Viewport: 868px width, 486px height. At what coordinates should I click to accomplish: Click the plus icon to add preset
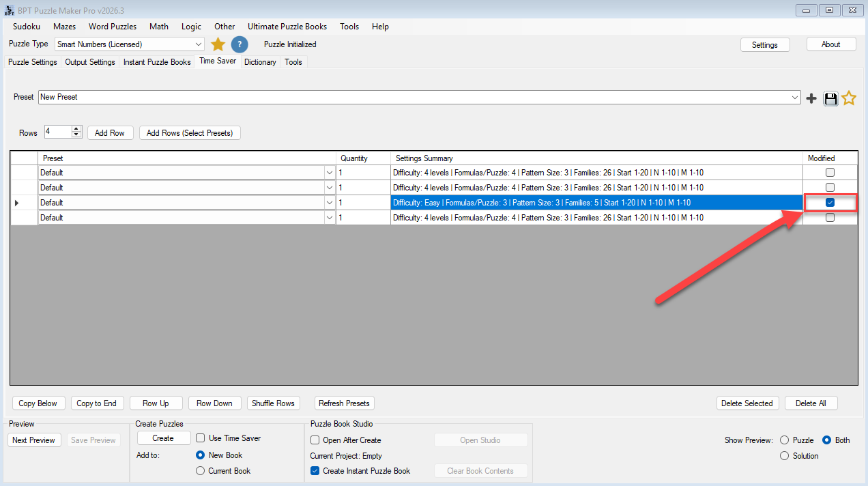[x=811, y=98]
